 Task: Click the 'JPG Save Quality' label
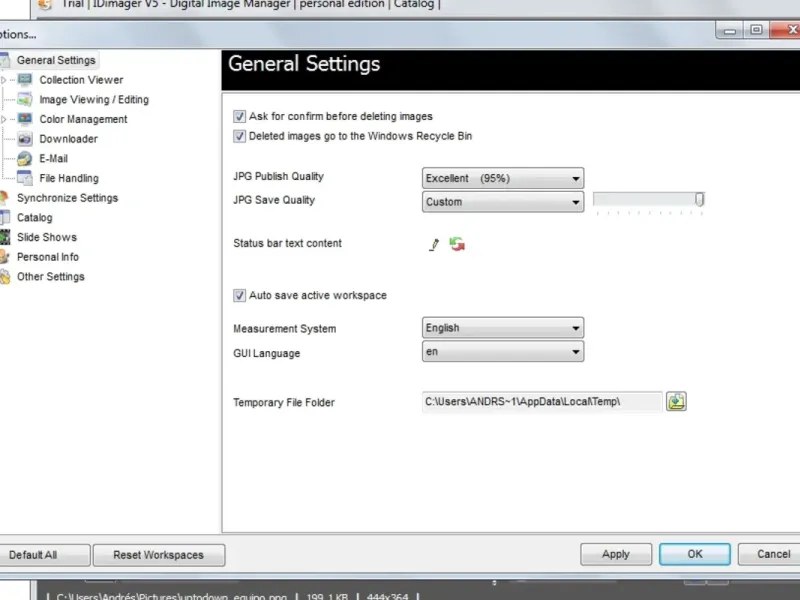point(274,200)
